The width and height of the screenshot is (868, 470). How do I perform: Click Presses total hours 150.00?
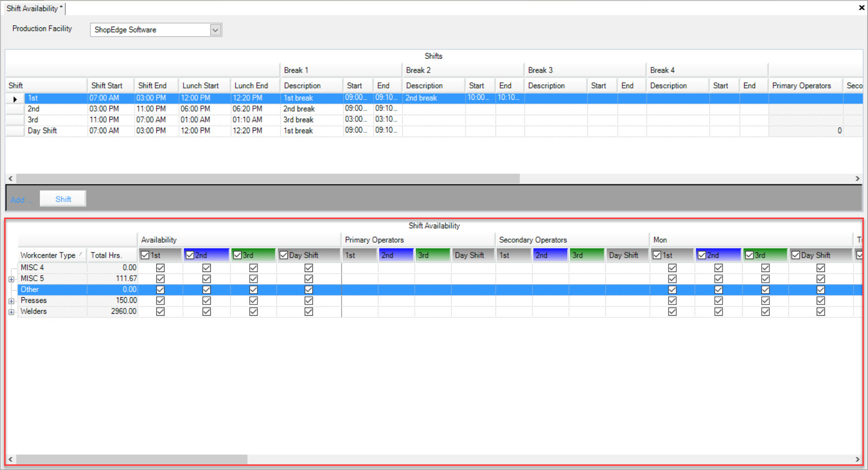pos(113,301)
